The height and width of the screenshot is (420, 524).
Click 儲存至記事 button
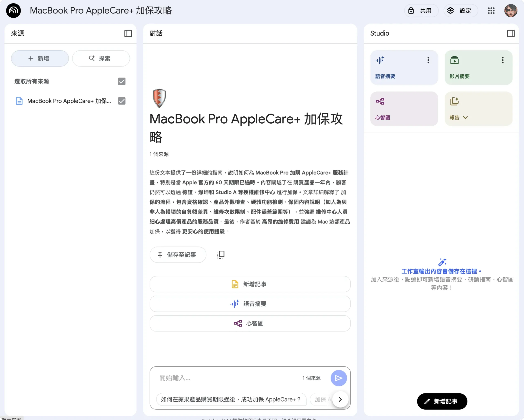tap(178, 254)
